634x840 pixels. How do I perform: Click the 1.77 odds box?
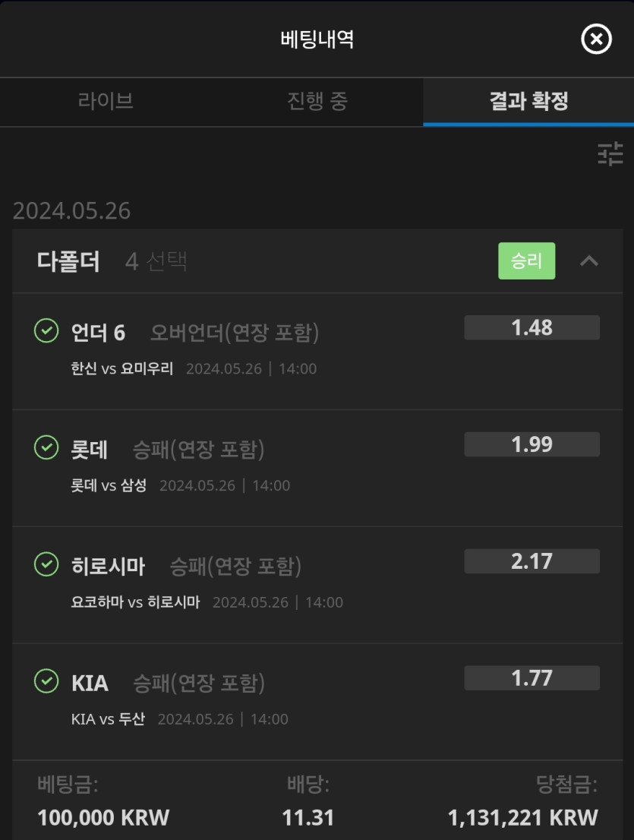tap(531, 678)
